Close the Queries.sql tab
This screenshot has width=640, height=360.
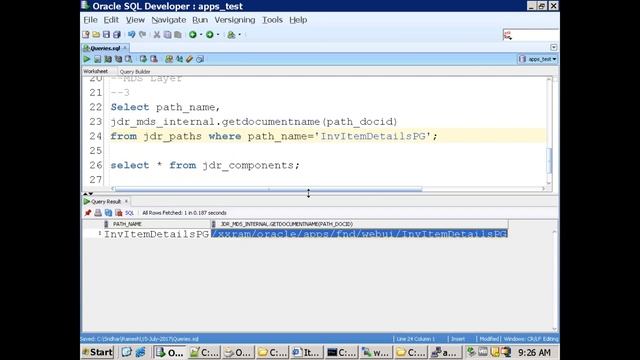point(125,48)
